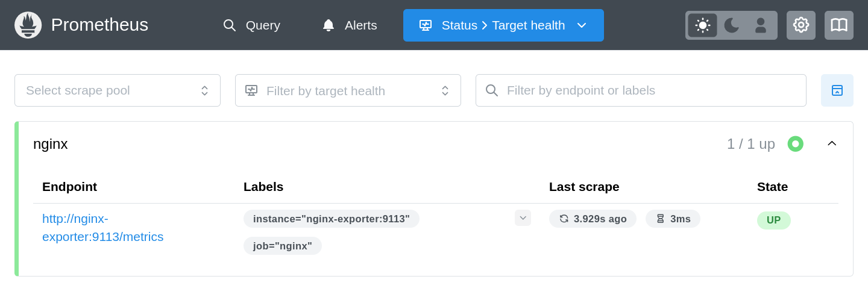Screen dimensions: 868x297
Task: Click the bell icon next to Alerts
Action: [x=329, y=25]
